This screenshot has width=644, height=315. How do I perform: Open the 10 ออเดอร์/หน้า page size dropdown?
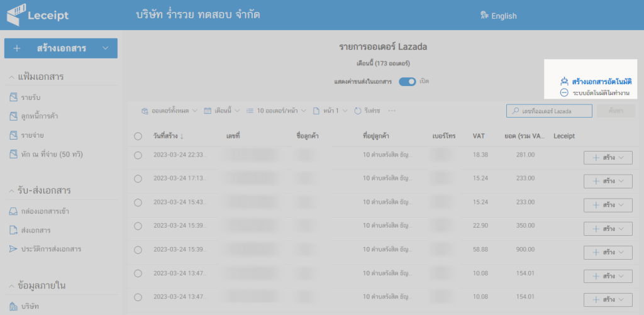[277, 111]
